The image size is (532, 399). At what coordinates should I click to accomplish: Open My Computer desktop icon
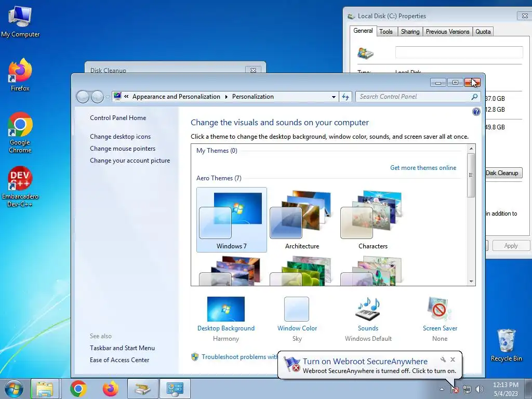(20, 21)
